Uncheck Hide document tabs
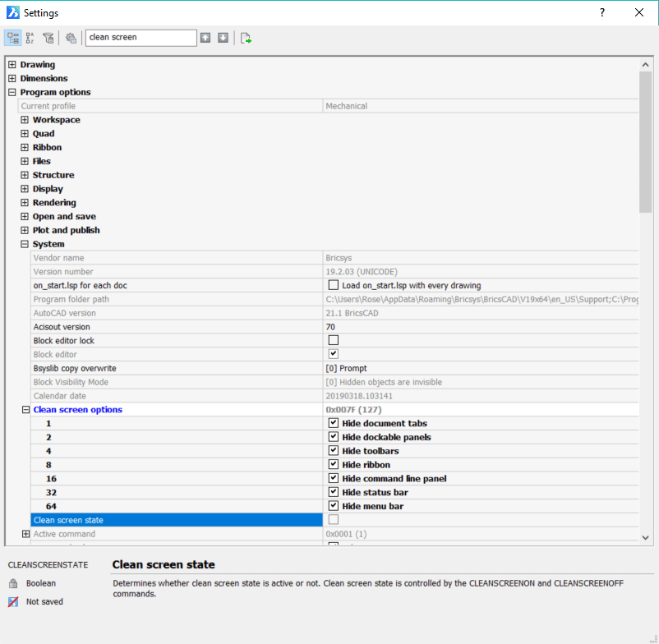Viewport: 659px width, 644px height. point(334,423)
